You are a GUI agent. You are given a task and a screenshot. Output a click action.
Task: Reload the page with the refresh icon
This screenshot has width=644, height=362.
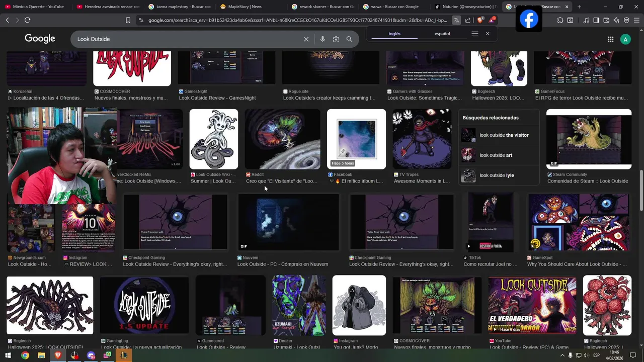coord(27,20)
